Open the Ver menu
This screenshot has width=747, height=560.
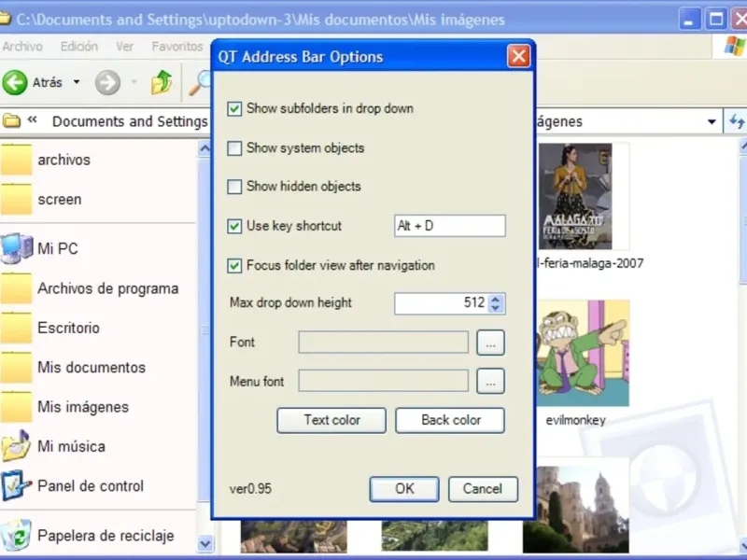click(125, 46)
